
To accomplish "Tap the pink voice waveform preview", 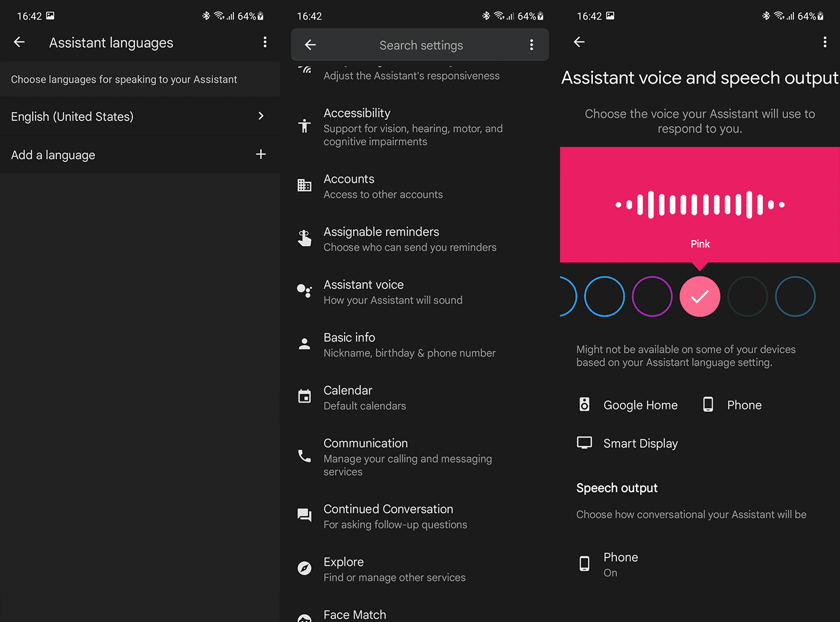I will (x=700, y=204).
